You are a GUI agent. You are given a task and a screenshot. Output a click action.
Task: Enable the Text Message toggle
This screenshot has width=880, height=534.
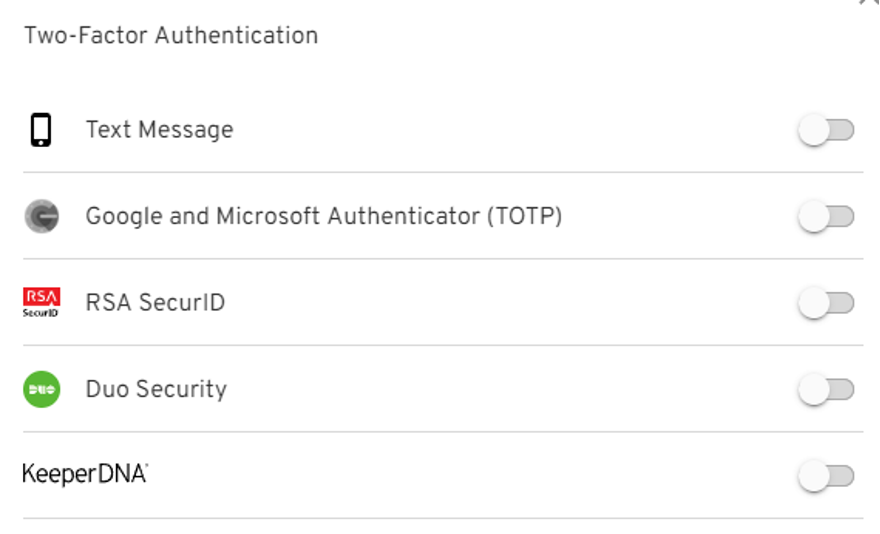click(x=826, y=130)
